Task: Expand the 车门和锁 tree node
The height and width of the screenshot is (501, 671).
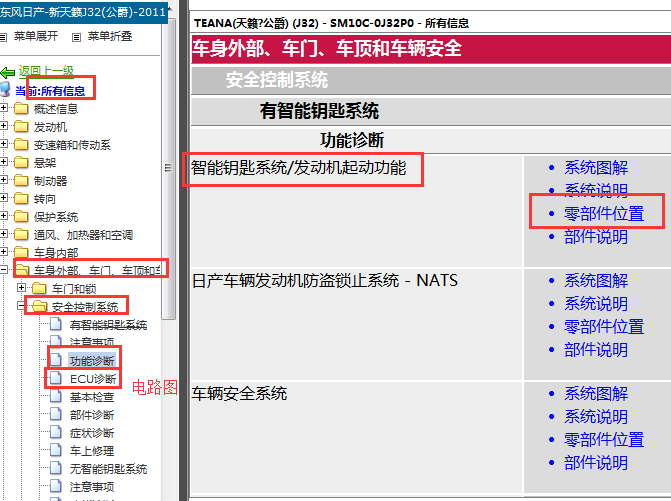Action: [x=21, y=288]
